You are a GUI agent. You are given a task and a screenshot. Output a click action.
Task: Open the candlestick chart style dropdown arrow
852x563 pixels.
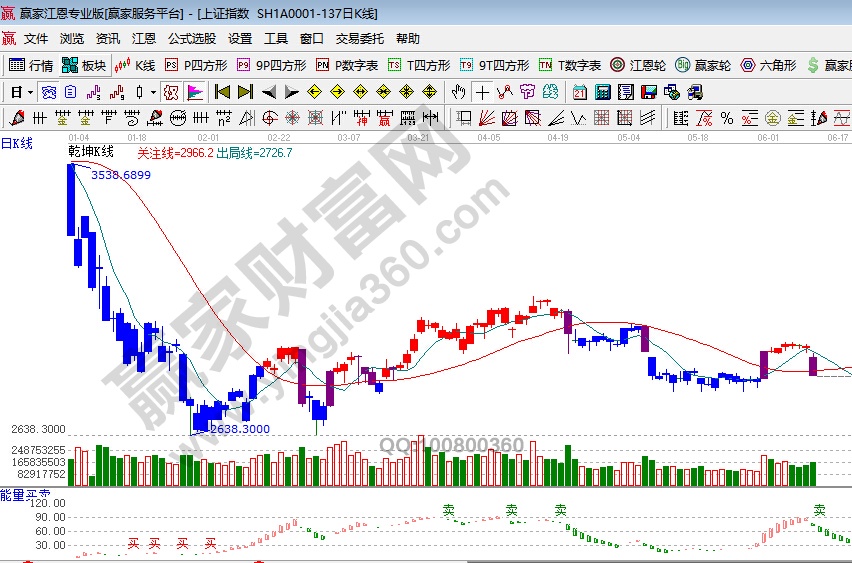click(152, 92)
